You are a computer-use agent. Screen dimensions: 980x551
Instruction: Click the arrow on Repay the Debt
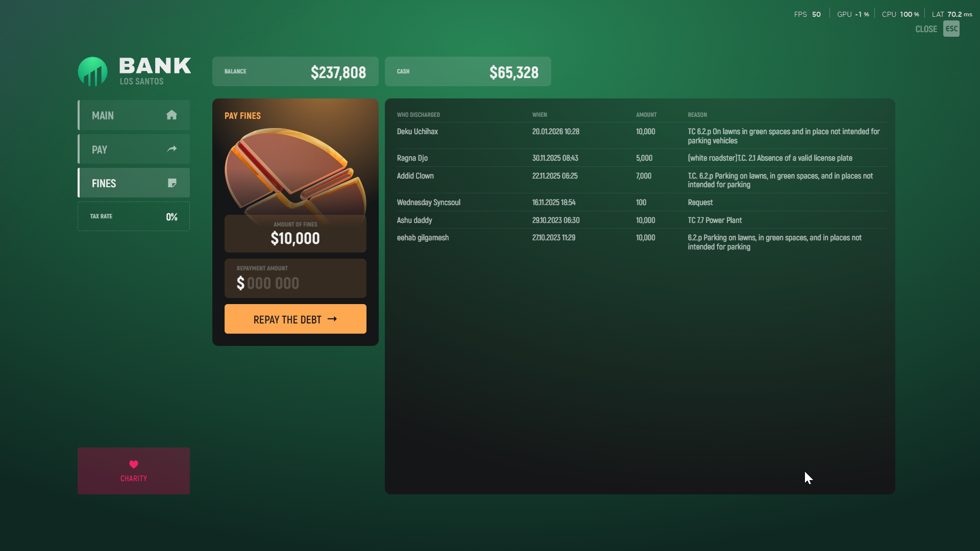click(332, 319)
